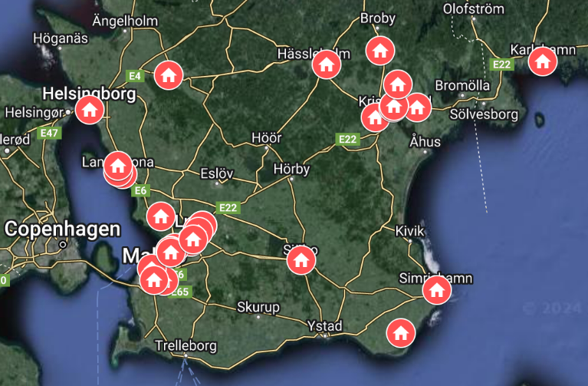Click the leftmost house marker in Kristianstad cluster

375,117
